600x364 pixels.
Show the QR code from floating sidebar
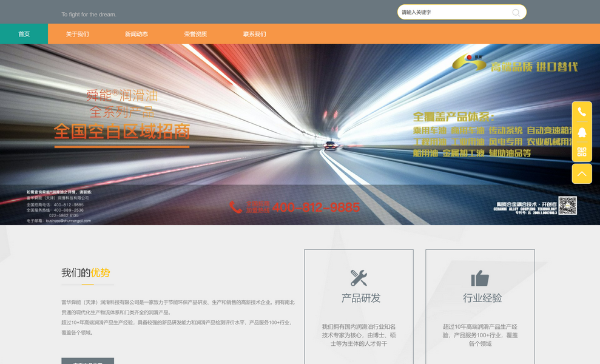581,152
